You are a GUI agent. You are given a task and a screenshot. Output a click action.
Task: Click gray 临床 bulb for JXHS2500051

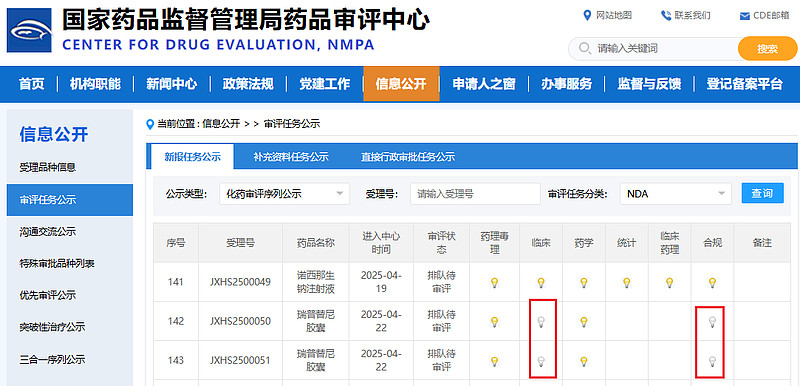coord(541,361)
